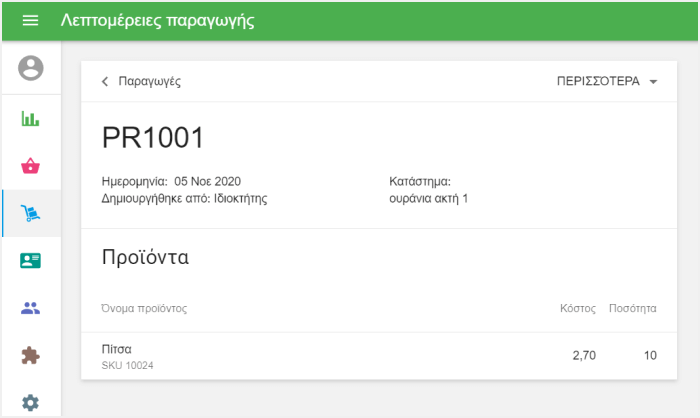The image size is (700, 418).
Task: Open the ΠΕΡΙΣΣΟΤΕΡΑ menu
Action: point(598,82)
